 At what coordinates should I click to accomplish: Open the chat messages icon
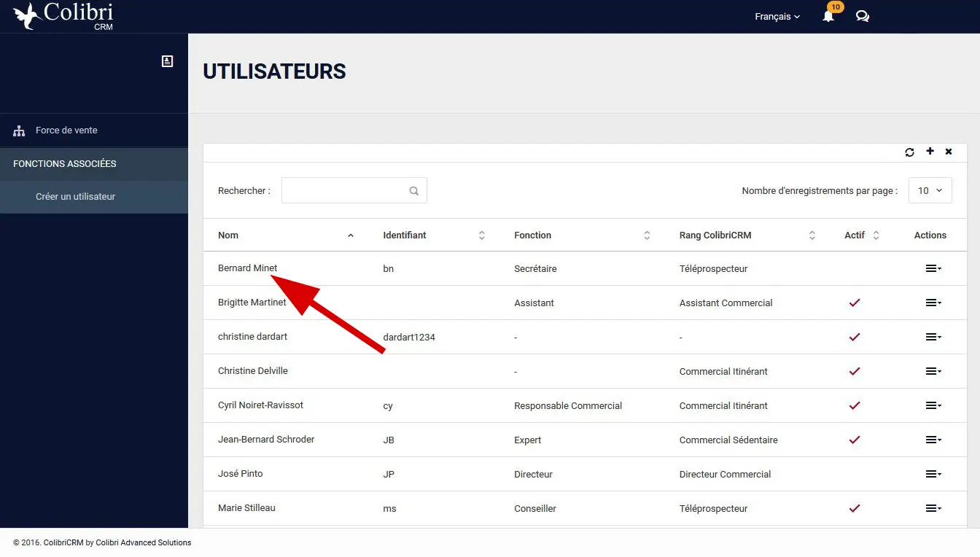[x=863, y=16]
